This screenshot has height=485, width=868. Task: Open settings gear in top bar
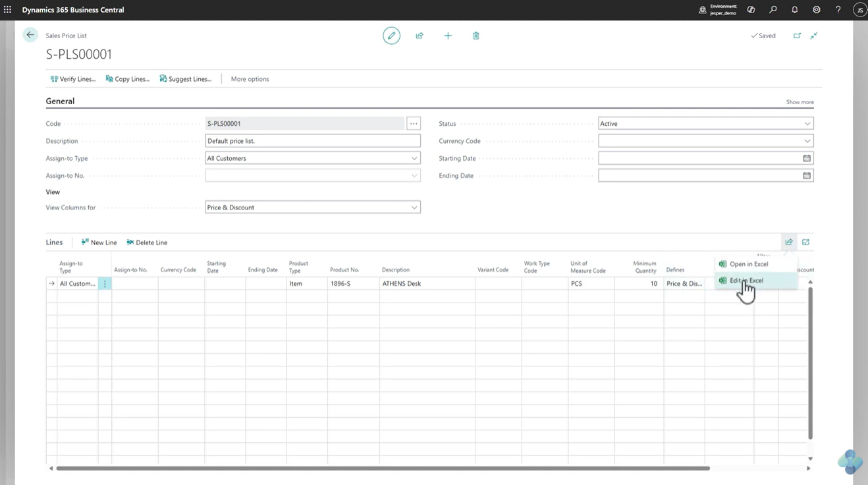[x=817, y=10]
